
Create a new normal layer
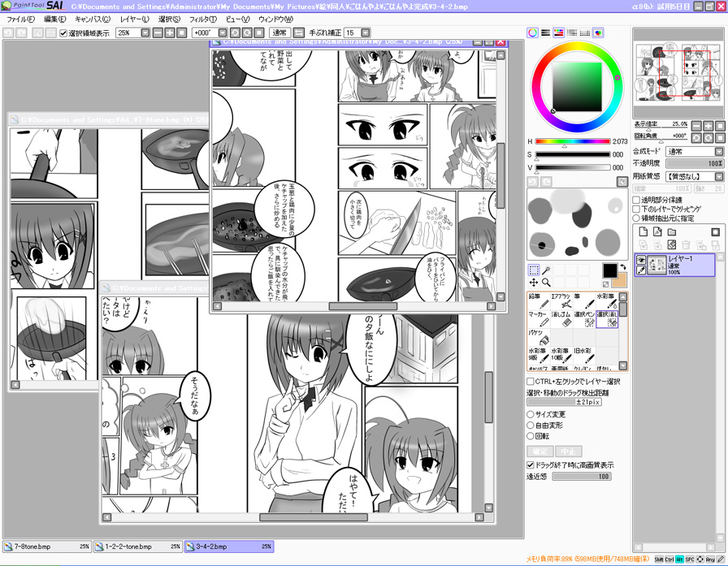[643, 231]
